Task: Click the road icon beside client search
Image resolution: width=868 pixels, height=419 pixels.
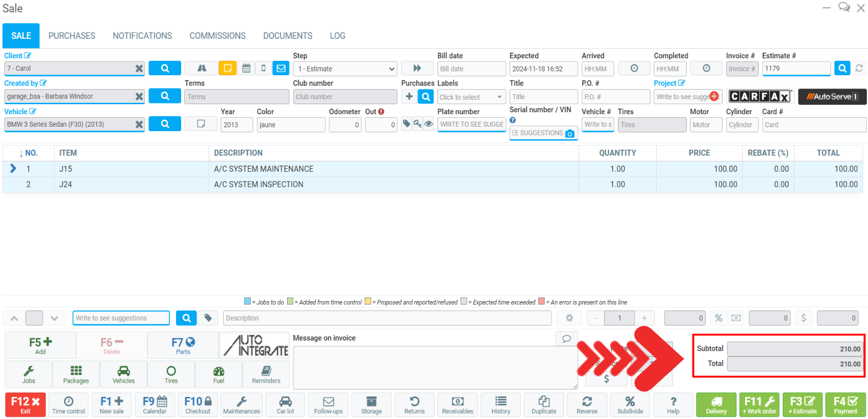Action: pos(201,68)
